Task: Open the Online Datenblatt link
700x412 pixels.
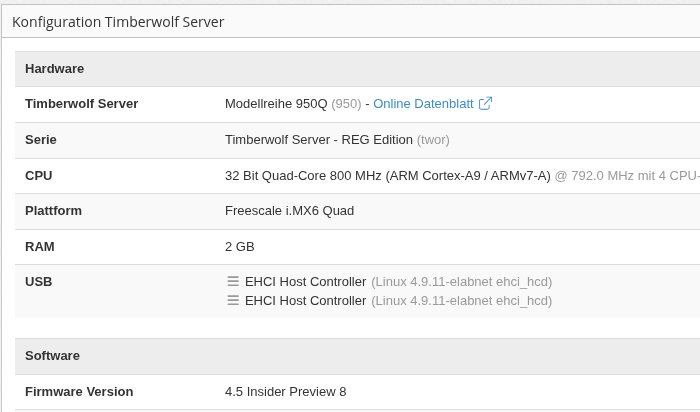Action: pos(423,104)
